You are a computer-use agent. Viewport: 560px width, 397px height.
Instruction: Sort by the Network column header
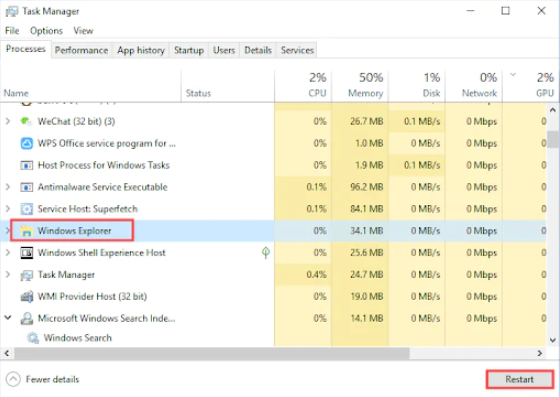click(474, 86)
